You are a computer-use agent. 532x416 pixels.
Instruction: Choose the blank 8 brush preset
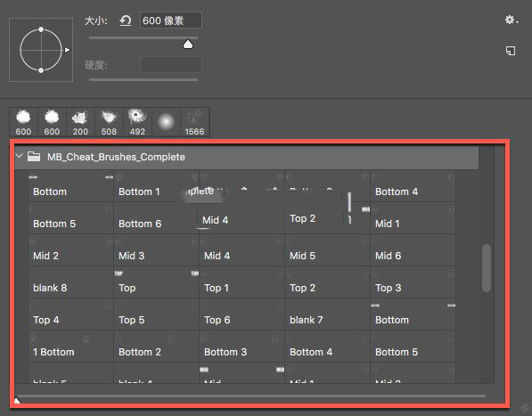coord(70,282)
